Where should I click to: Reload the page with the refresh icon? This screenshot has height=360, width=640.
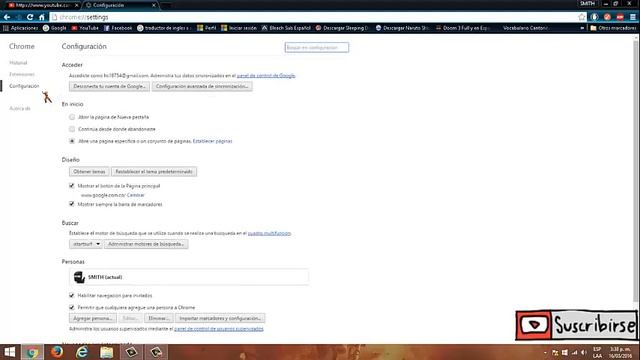pyautogui.click(x=30, y=17)
